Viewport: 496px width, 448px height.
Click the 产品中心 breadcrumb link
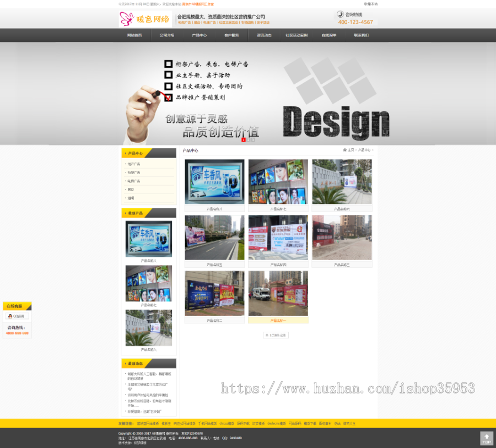tap(364, 150)
